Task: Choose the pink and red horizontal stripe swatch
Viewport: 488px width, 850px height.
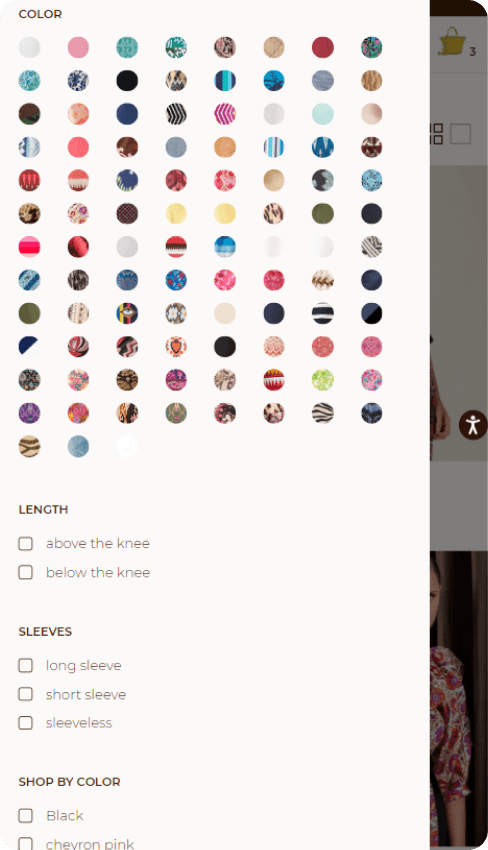Action: pyautogui.click(x=29, y=247)
